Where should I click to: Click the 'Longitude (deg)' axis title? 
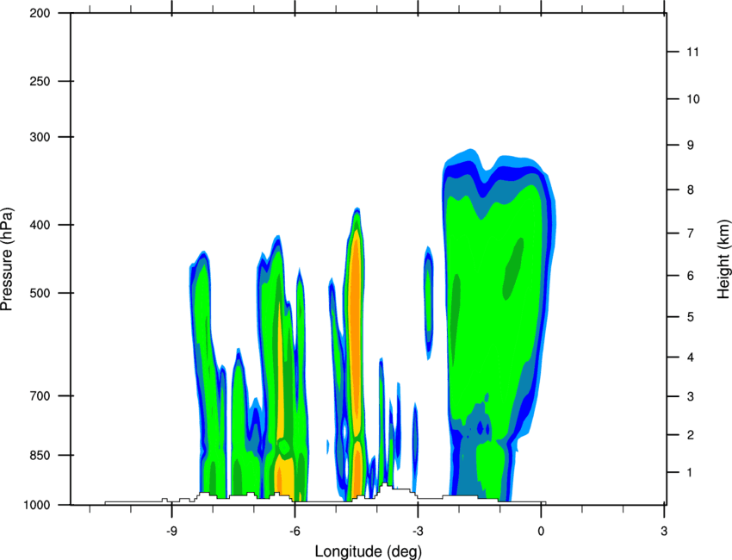[x=369, y=551]
